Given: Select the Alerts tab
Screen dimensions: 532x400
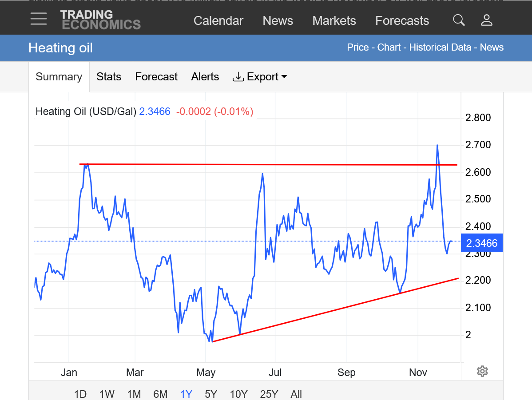Looking at the screenshot, I should [205, 77].
